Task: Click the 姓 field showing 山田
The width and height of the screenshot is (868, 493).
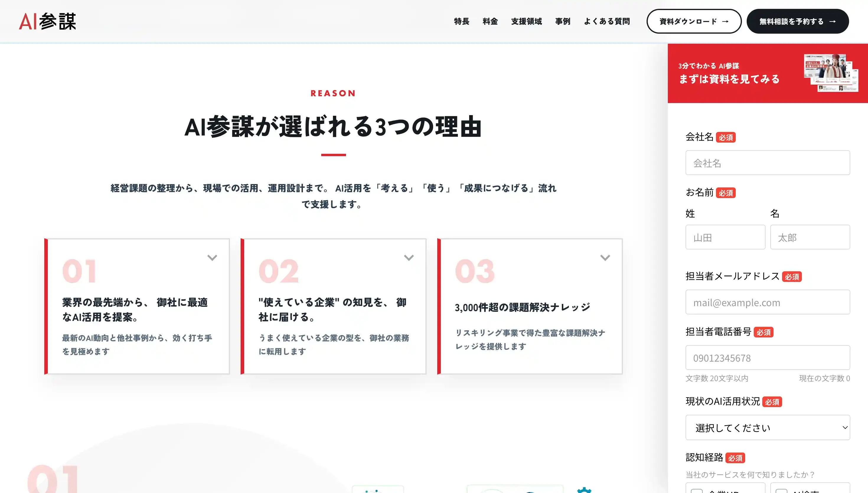Action: click(725, 237)
